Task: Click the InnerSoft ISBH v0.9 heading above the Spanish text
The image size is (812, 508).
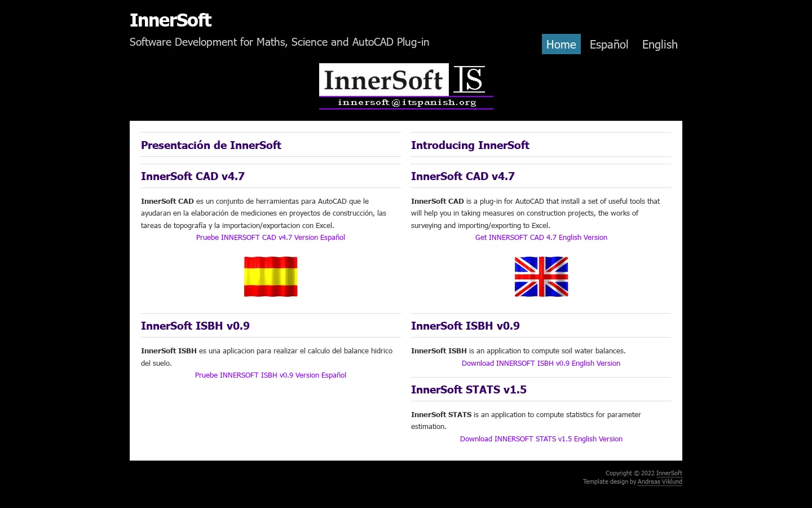Action: pos(195,326)
